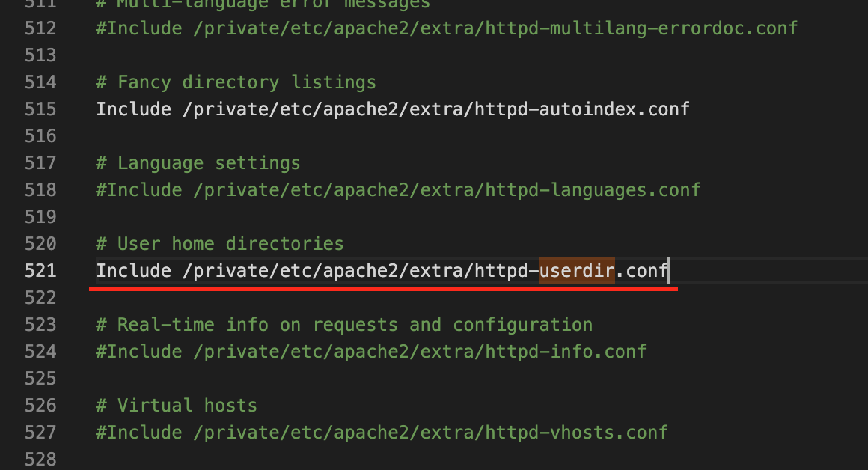
Task: Click the '# Real-time info on requests' comment
Action: pyautogui.click(x=343, y=325)
